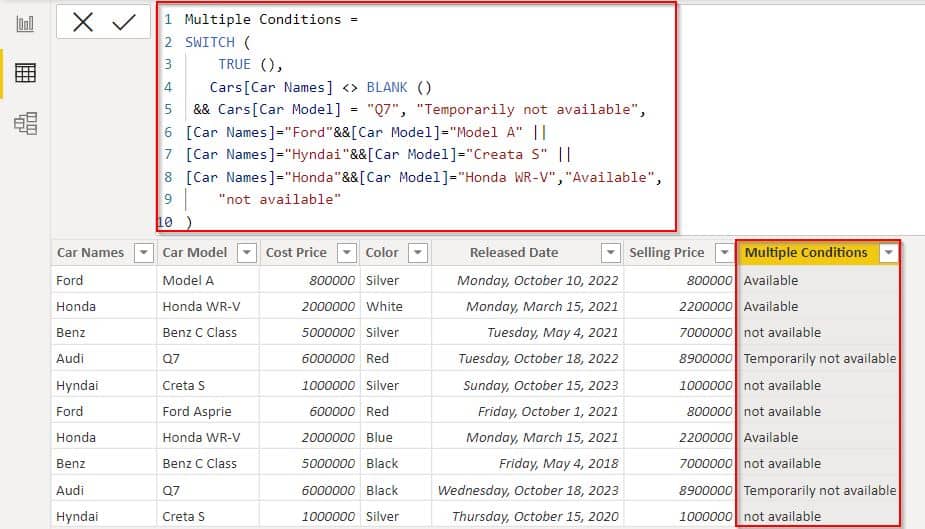Click the "Wednesday, October 18, 2023" date cell

[528, 491]
